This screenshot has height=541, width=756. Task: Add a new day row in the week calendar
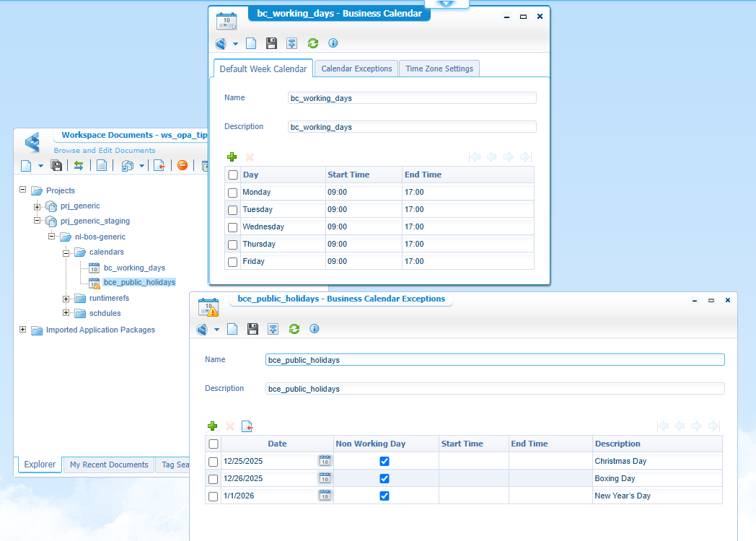click(x=232, y=157)
